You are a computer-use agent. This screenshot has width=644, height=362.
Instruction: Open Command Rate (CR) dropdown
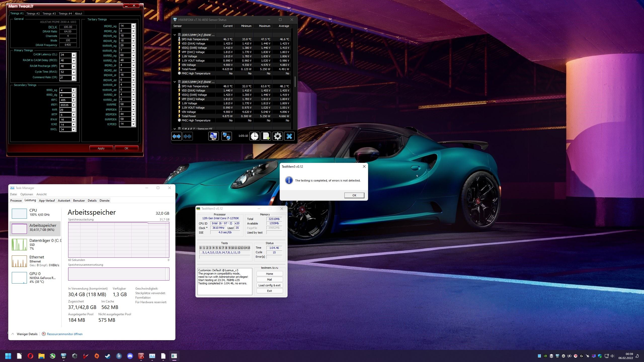point(74,78)
